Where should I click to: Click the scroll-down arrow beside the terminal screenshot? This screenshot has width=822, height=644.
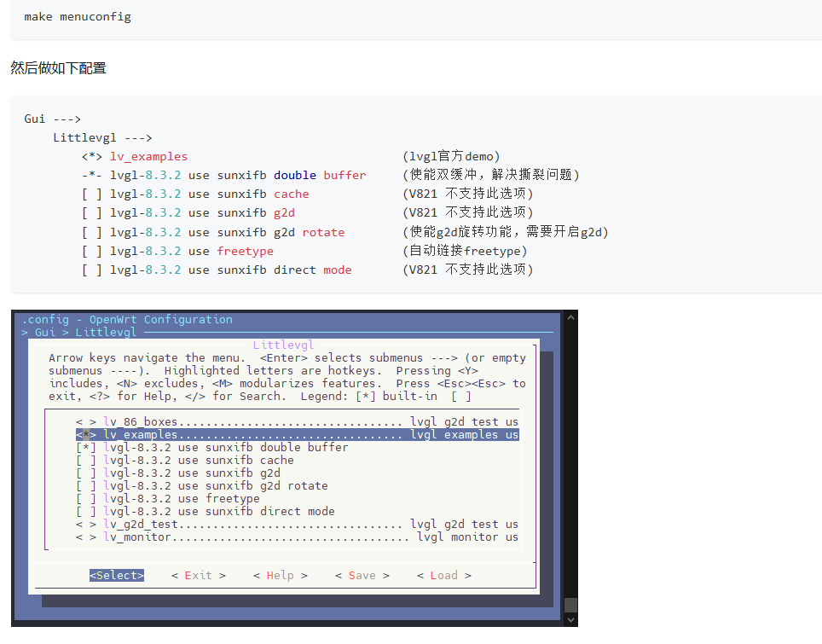pyautogui.click(x=570, y=620)
